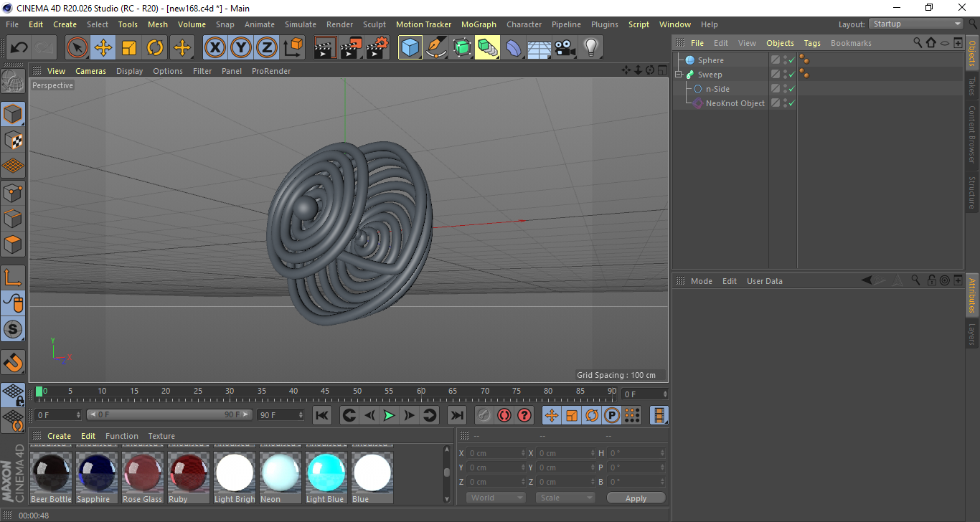The width and height of the screenshot is (980, 522).
Task: Open the World coordinate dropdown
Action: 496,498
